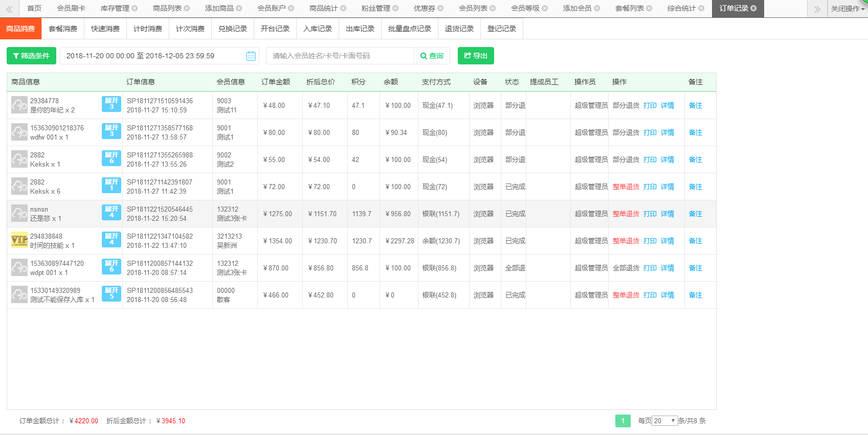Click 打印 for order SP1811200856485543
The image size is (868, 435).
click(650, 295)
